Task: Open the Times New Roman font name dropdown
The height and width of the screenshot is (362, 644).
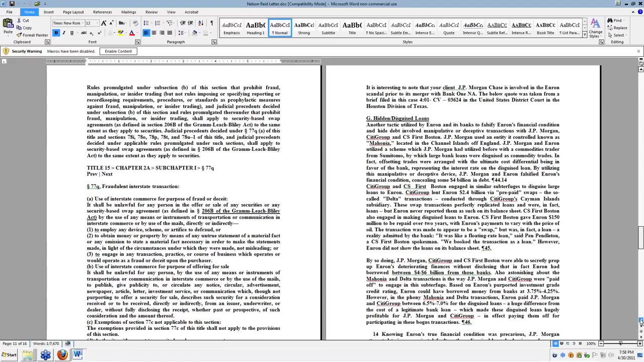Action: tap(83, 23)
